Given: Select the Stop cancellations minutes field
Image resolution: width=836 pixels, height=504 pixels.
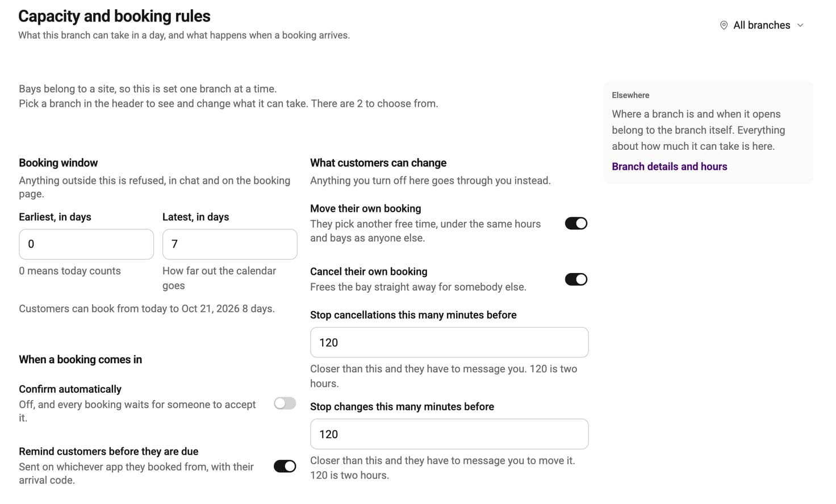Looking at the screenshot, I should pyautogui.click(x=449, y=342).
